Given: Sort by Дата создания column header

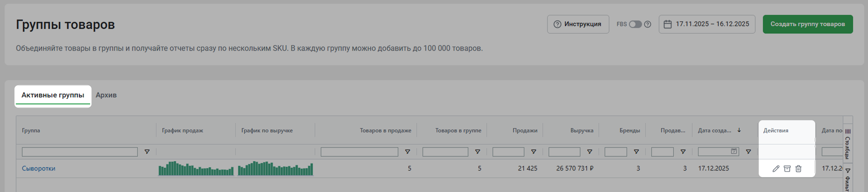Looking at the screenshot, I should click(714, 130).
